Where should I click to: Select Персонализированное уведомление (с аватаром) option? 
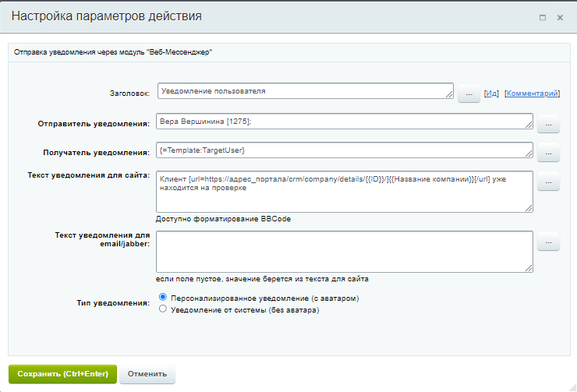pyautogui.click(x=163, y=297)
